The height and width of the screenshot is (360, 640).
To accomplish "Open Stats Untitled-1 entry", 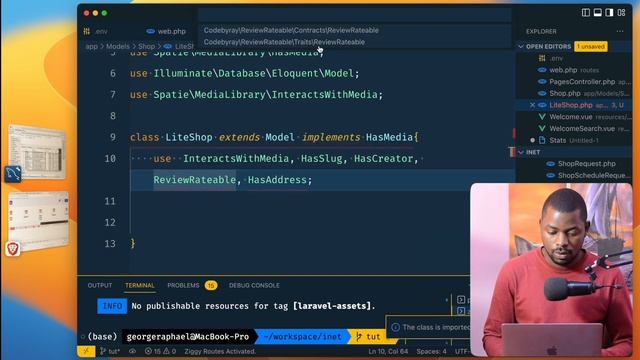I will [x=574, y=140].
